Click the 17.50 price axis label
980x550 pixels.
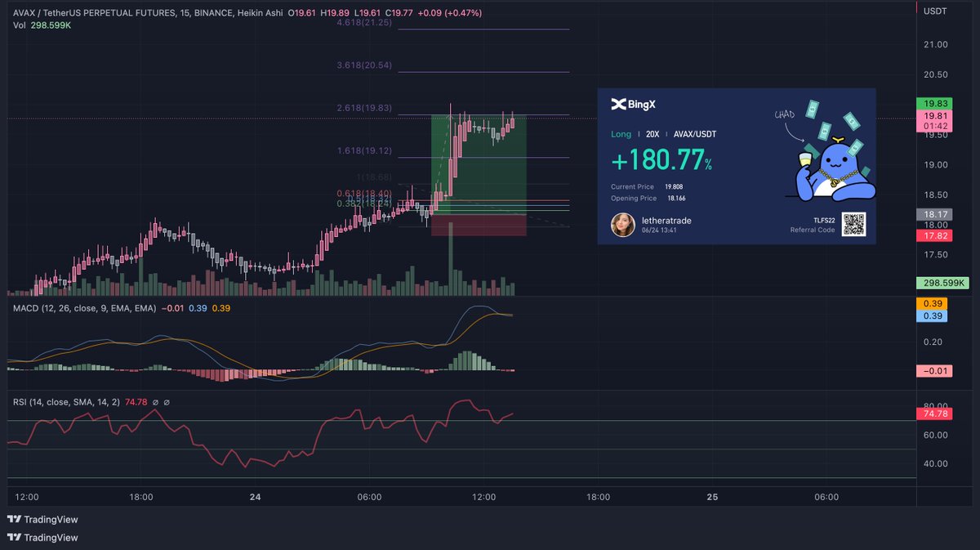pos(936,254)
